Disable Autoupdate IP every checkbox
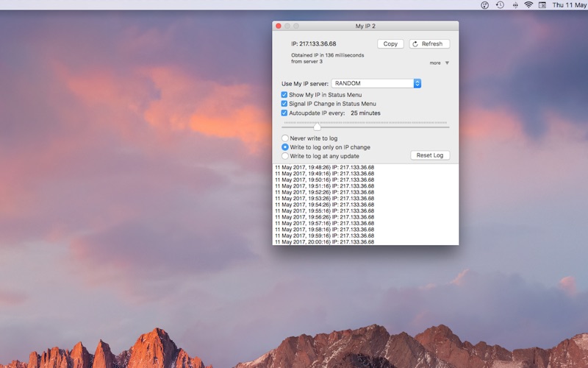The image size is (588, 368). [x=284, y=113]
